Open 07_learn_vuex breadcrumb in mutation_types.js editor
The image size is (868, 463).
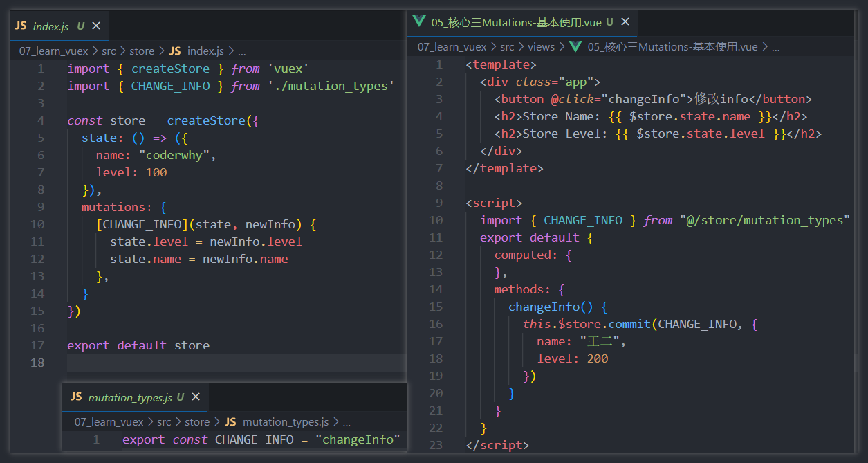[109, 422]
